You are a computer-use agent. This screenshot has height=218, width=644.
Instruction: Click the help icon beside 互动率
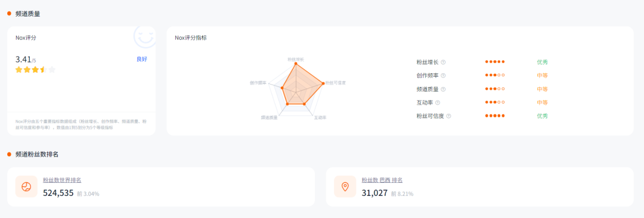[x=438, y=102]
